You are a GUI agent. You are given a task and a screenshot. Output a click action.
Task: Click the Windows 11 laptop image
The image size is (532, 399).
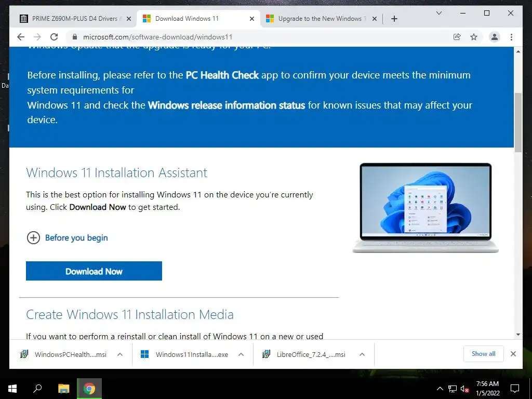425,208
